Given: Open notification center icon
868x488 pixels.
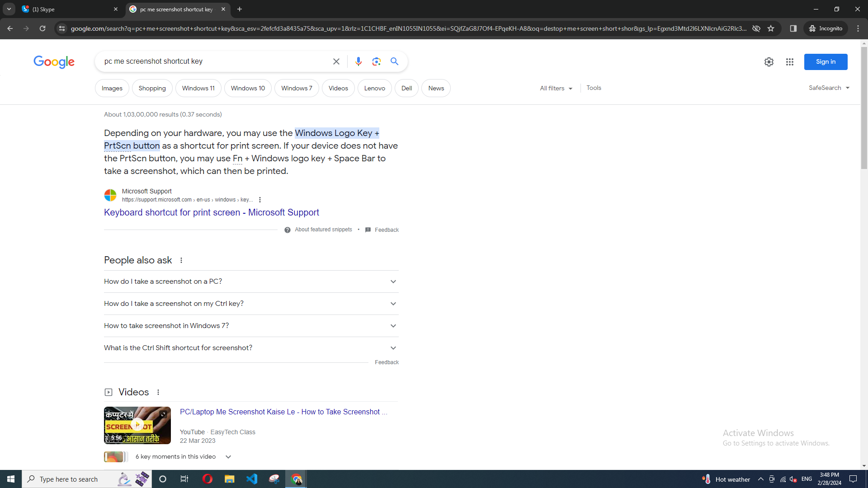Looking at the screenshot, I should click(853, 479).
